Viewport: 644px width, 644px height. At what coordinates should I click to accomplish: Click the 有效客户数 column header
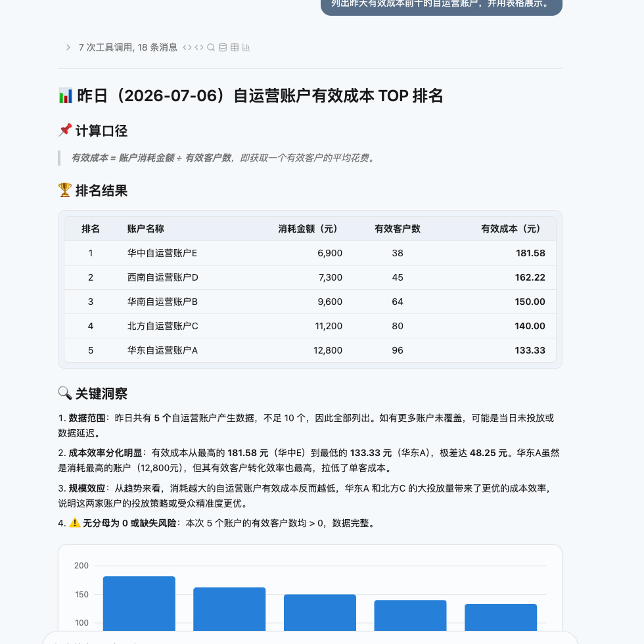397,229
